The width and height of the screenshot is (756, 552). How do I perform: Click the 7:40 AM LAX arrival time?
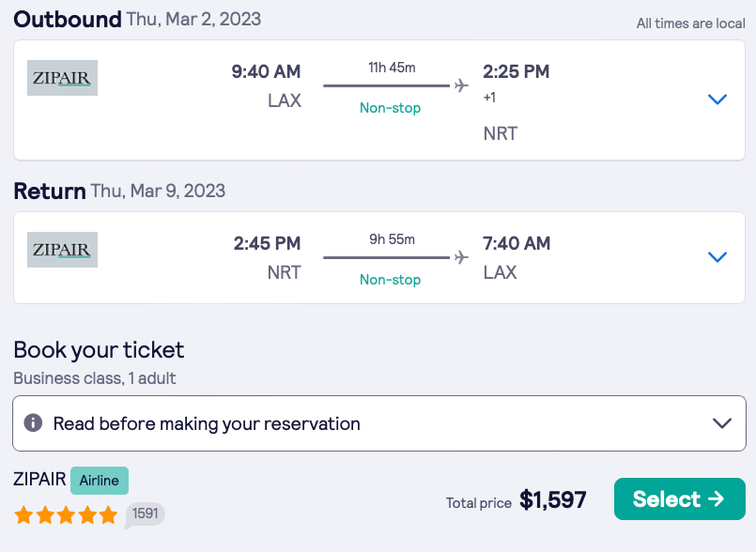[x=517, y=243]
